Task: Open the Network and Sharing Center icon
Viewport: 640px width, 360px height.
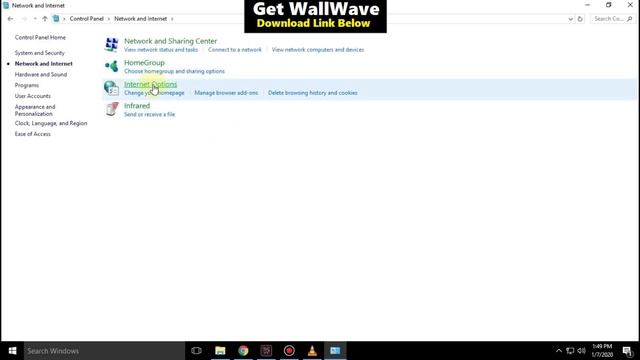Action: coord(111,44)
